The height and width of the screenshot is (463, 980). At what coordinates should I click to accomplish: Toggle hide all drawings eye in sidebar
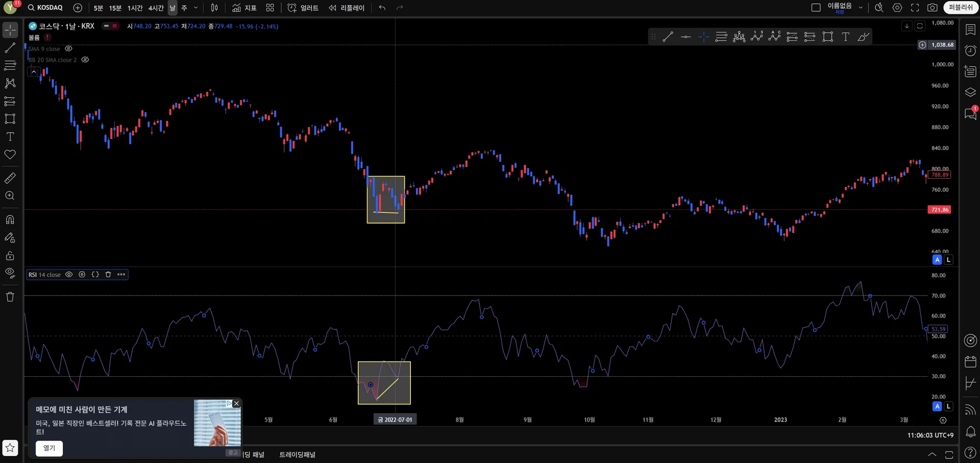(x=10, y=273)
